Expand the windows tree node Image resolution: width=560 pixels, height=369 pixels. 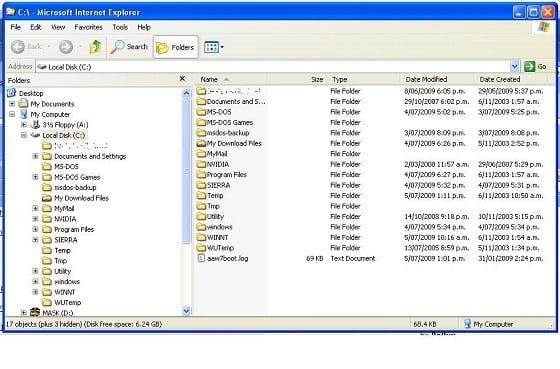point(35,281)
